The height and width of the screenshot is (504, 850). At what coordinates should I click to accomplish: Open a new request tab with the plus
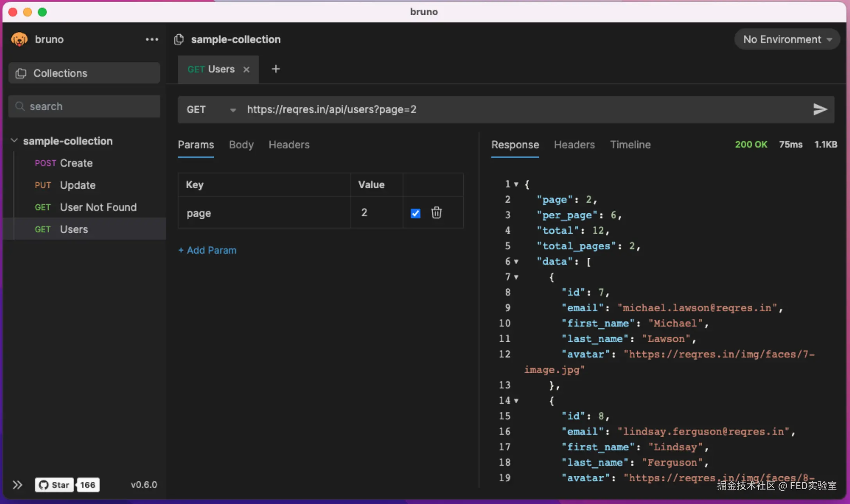click(276, 69)
